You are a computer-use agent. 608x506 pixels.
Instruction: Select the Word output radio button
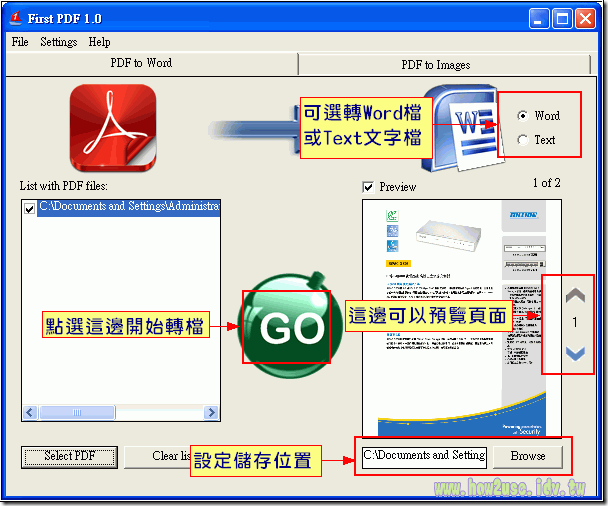(523, 115)
